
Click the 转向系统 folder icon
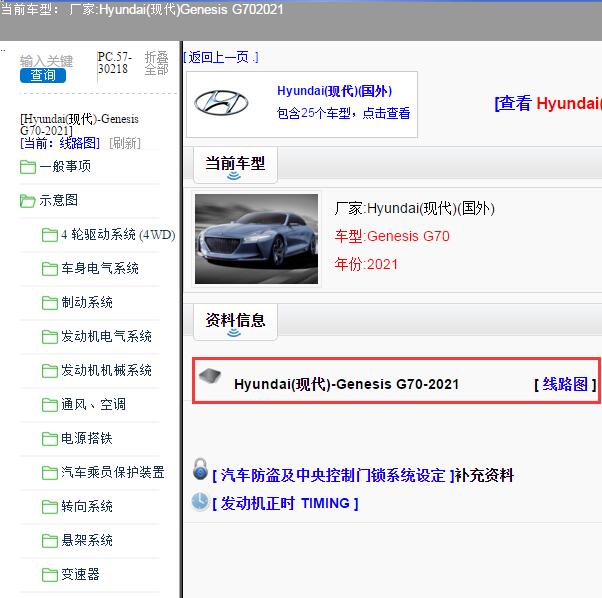coord(50,507)
